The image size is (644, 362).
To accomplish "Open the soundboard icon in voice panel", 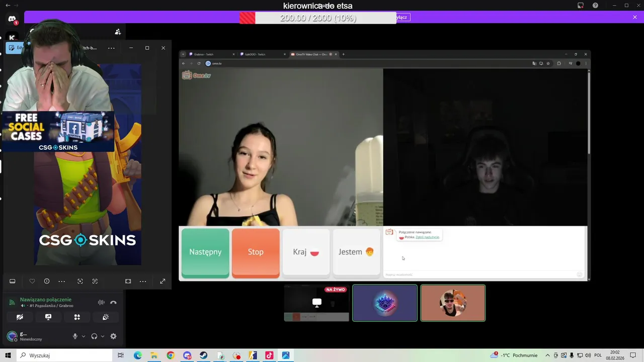I will 106,317.
